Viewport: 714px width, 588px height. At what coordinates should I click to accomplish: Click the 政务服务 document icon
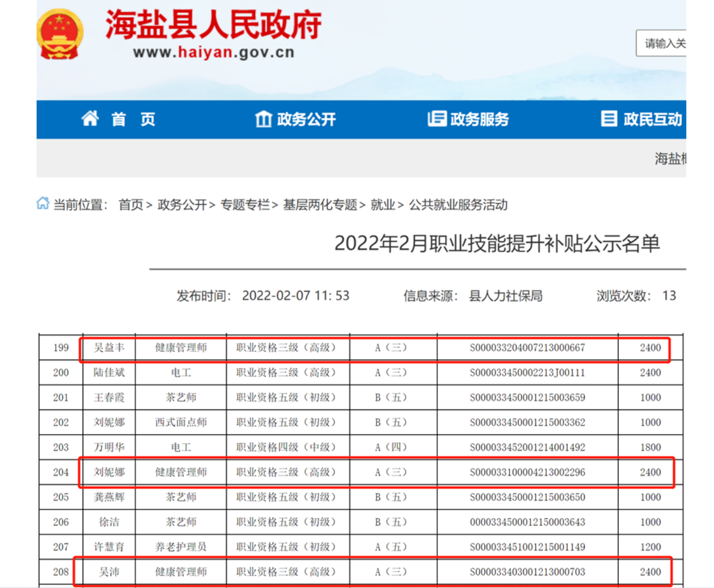(x=436, y=119)
